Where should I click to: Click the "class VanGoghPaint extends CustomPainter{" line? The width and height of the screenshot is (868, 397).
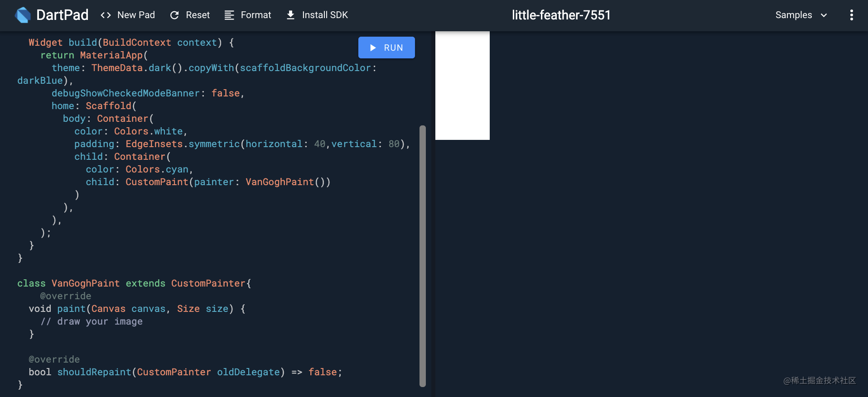tap(134, 283)
